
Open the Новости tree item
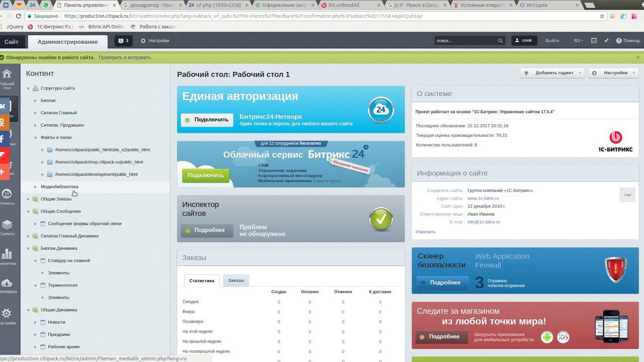pos(56,322)
